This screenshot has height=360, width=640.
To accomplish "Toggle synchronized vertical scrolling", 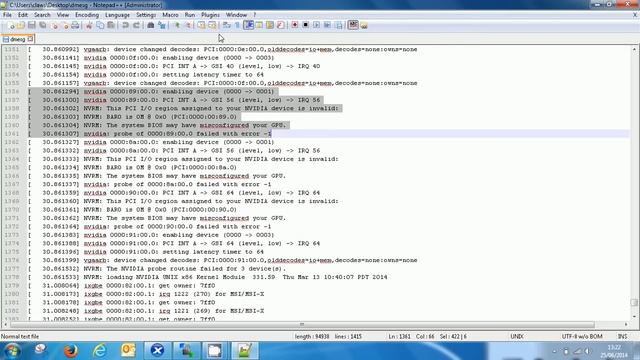I will point(202,25).
